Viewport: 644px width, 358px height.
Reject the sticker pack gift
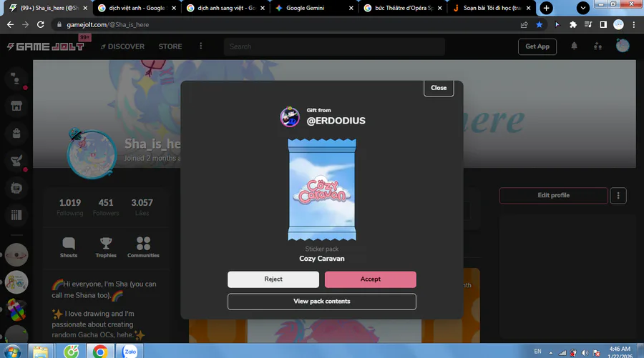[x=273, y=279]
